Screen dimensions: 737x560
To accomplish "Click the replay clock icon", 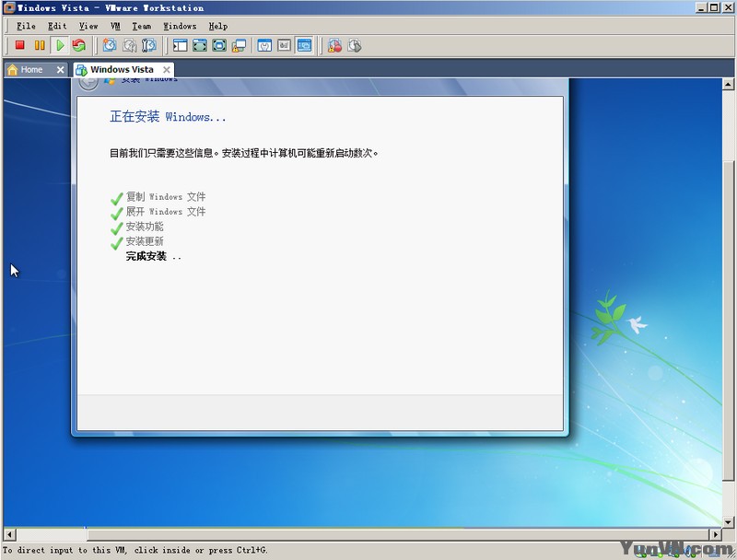I will click(355, 45).
